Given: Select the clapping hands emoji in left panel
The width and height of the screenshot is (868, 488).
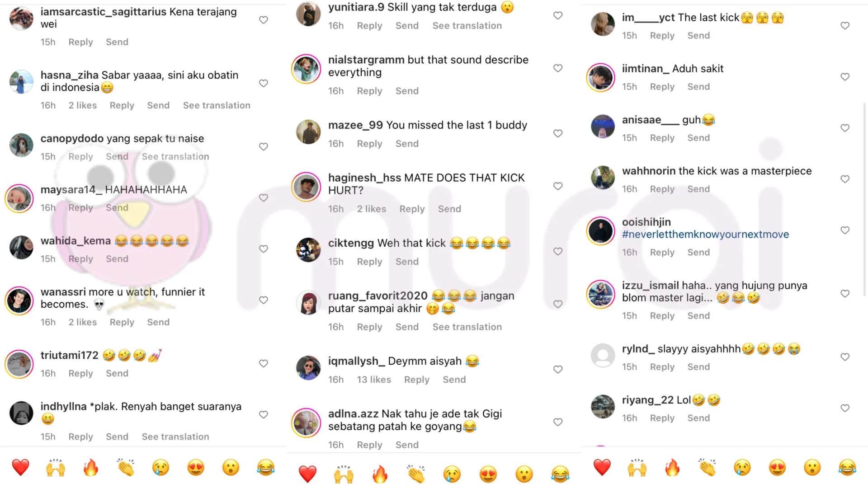Looking at the screenshot, I should [126, 468].
